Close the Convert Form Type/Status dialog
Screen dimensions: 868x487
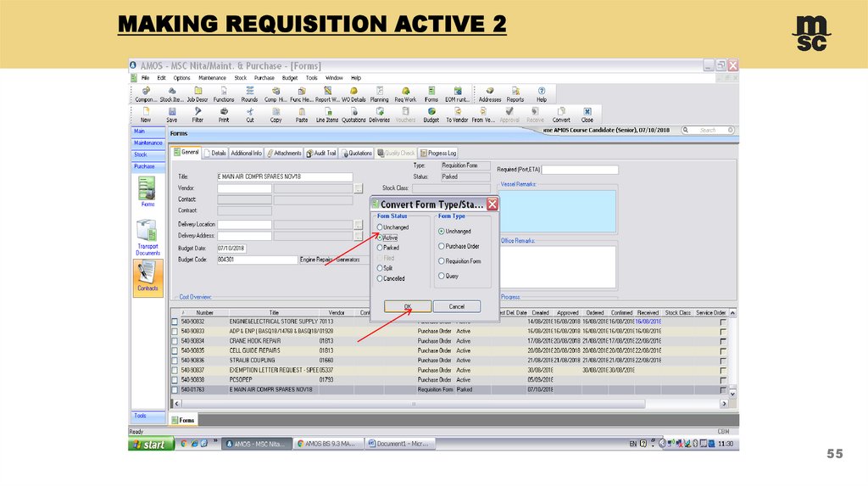[492, 204]
